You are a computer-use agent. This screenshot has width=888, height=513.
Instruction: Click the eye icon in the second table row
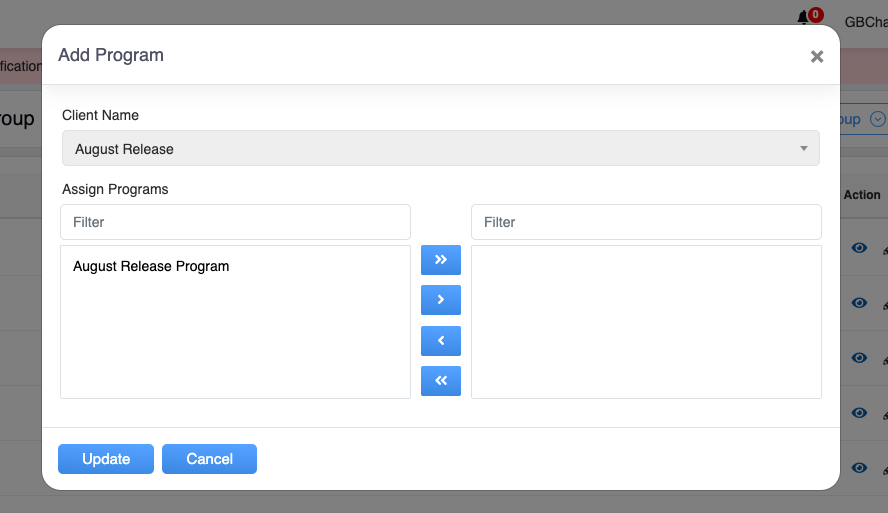(859, 303)
